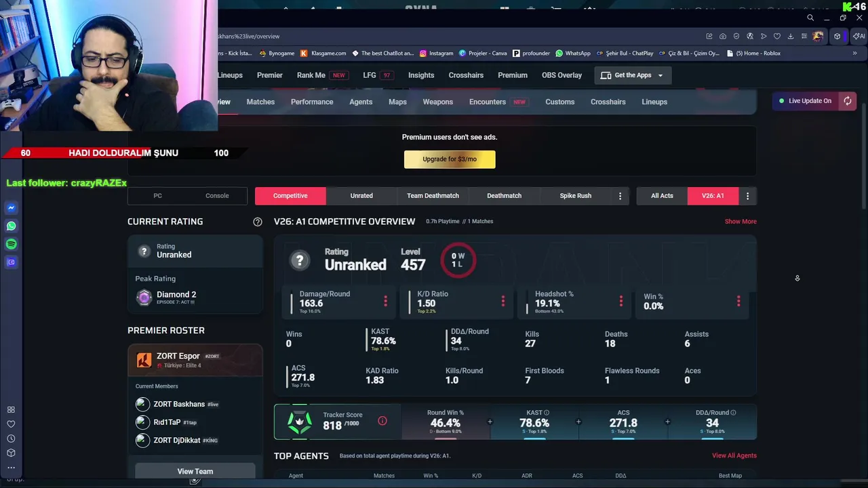The height and width of the screenshot is (488, 868).
Task: Open the View All Agents link
Action: pos(734,455)
